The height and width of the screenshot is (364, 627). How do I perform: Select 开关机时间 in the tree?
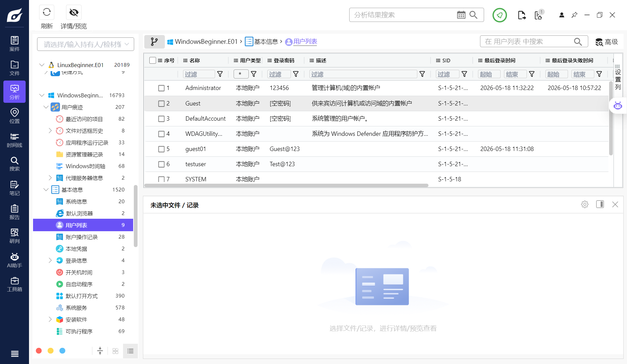coord(83,272)
